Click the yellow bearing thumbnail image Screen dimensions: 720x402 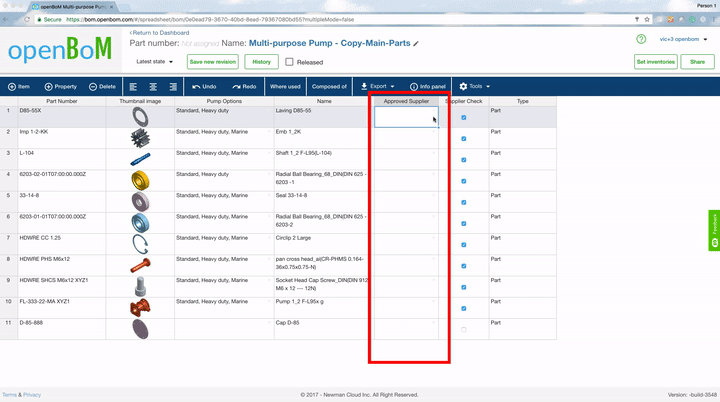[139, 180]
